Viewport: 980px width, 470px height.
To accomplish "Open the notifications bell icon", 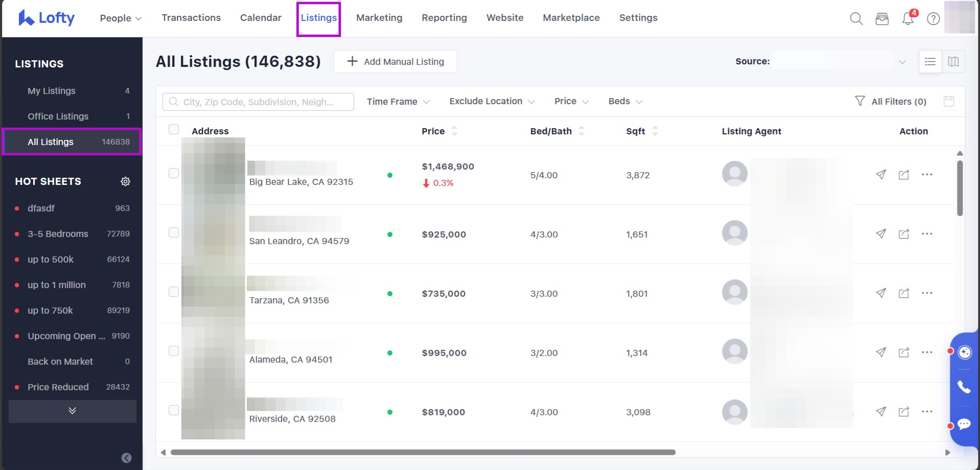I will [907, 19].
